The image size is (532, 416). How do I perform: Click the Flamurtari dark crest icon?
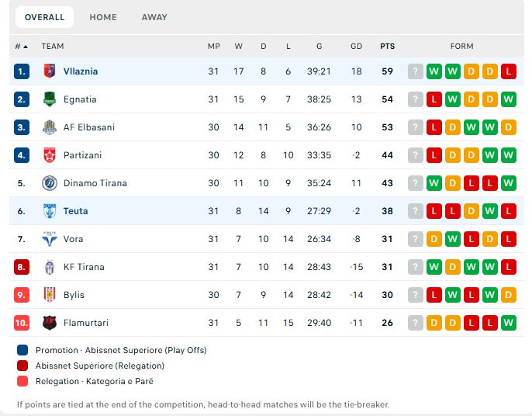(x=50, y=323)
